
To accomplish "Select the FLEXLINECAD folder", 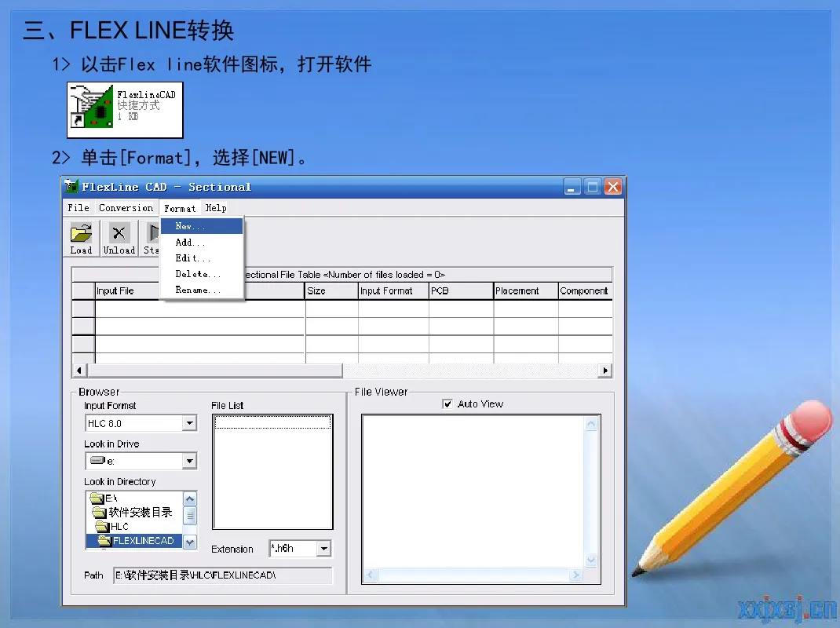I will click(x=136, y=541).
